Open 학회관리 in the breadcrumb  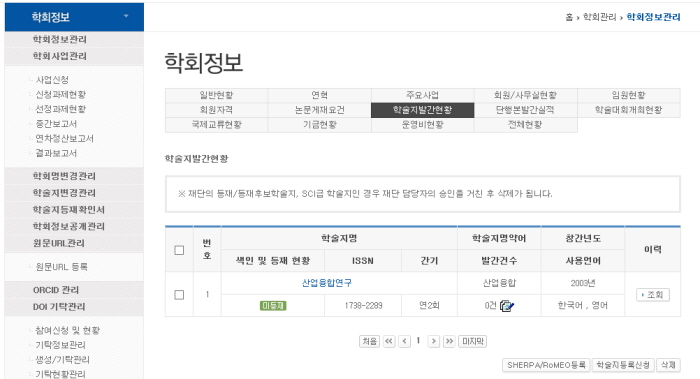click(600, 17)
